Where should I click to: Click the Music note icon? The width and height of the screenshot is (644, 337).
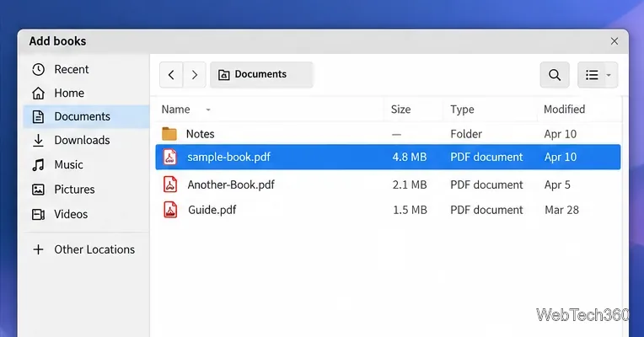pyautogui.click(x=38, y=165)
